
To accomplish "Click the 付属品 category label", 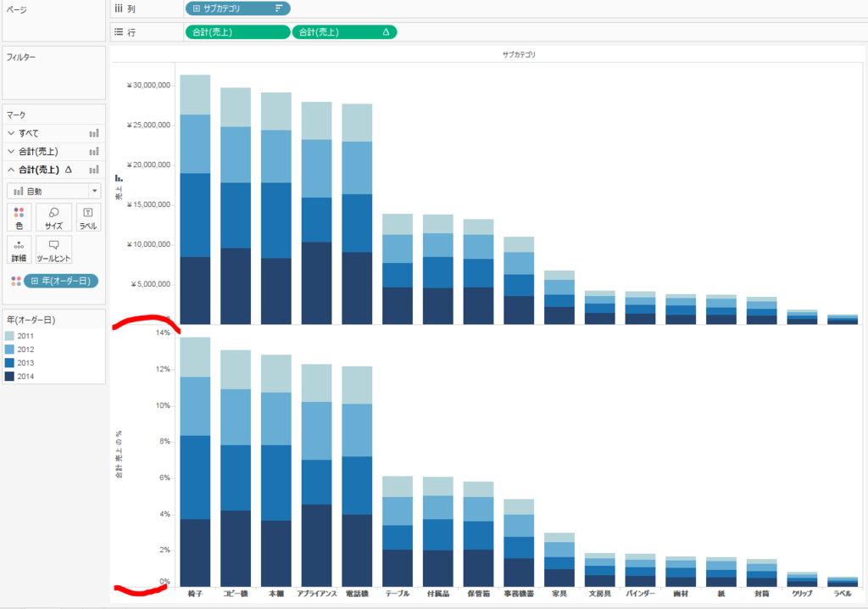I will pyautogui.click(x=438, y=594).
